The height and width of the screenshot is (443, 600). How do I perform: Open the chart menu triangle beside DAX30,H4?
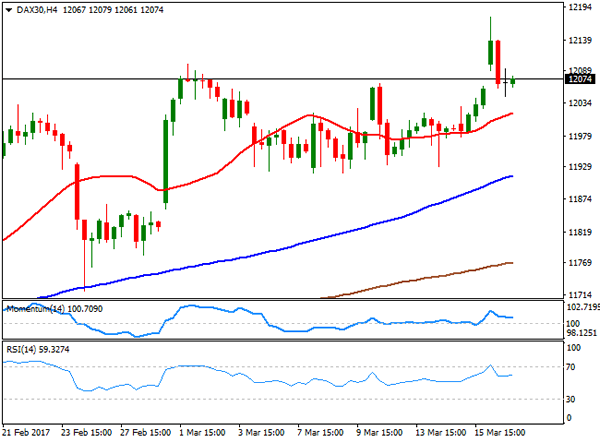(x=9, y=10)
